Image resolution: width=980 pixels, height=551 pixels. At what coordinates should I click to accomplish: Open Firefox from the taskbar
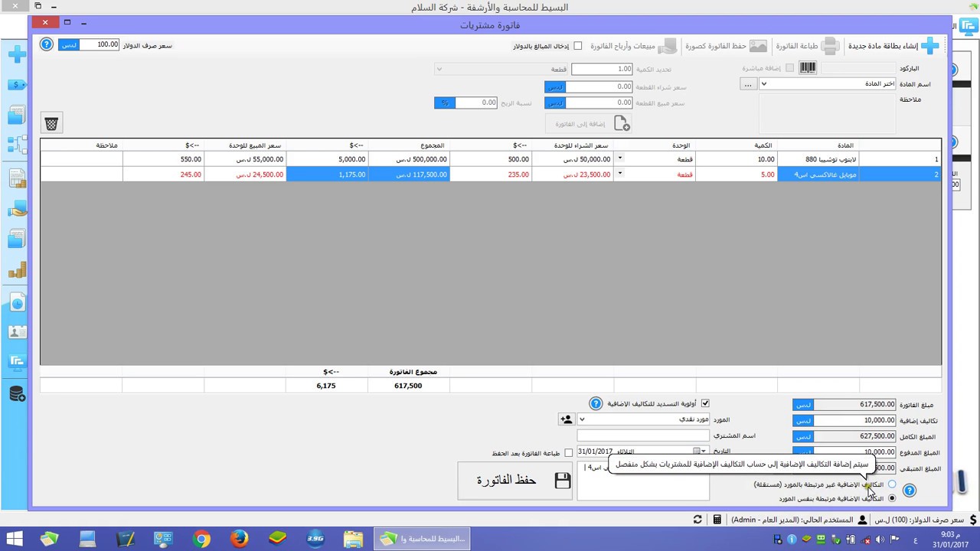[x=239, y=539]
